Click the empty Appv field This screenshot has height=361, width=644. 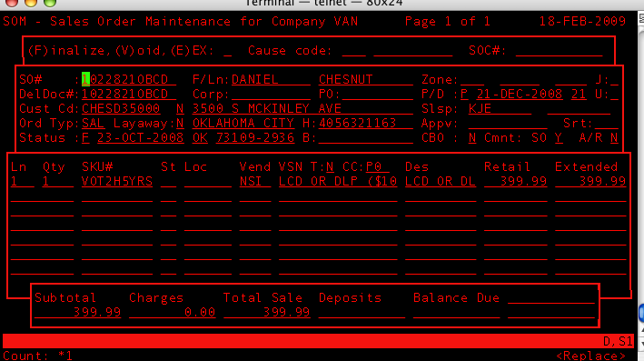coord(508,124)
